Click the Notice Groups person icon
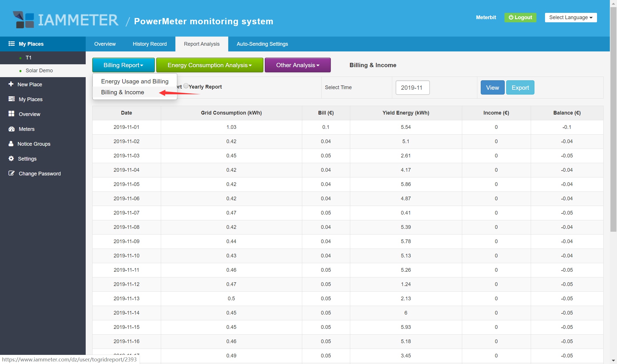This screenshot has height=364, width=617. 11,144
